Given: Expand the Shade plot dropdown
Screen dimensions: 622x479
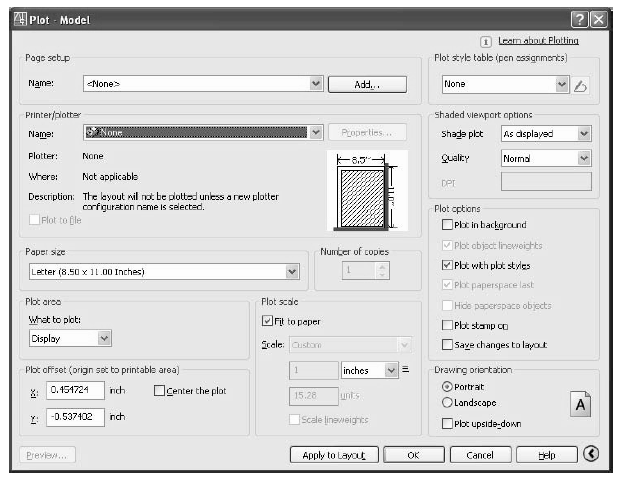Looking at the screenshot, I should pos(584,133).
